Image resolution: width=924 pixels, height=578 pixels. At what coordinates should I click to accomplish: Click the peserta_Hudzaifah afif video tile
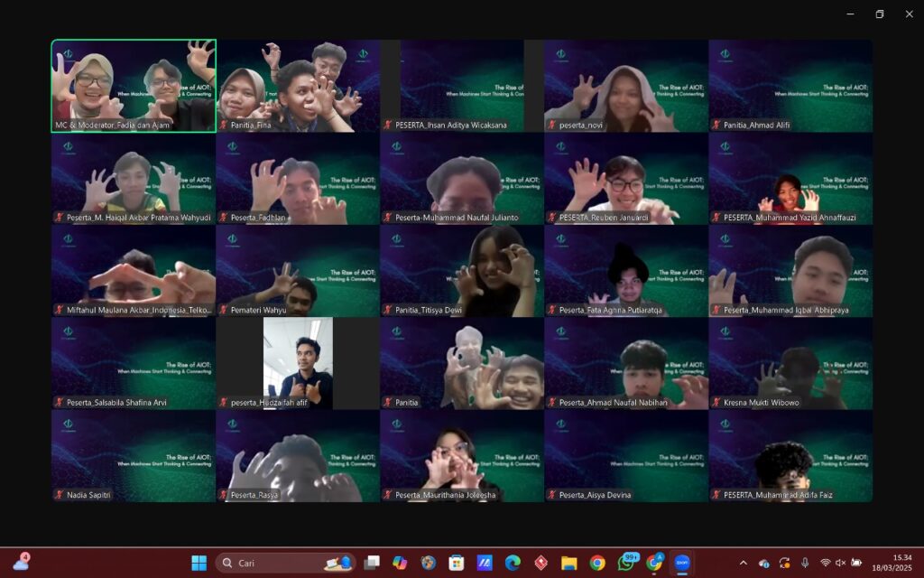coord(297,363)
